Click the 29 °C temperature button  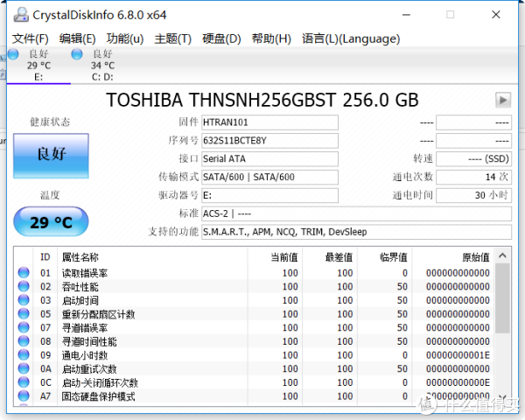(x=51, y=221)
